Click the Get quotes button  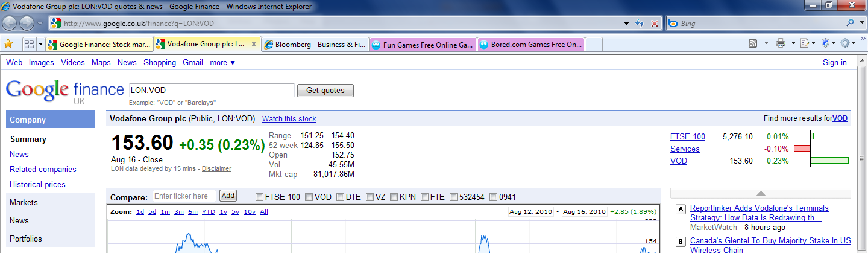325,91
